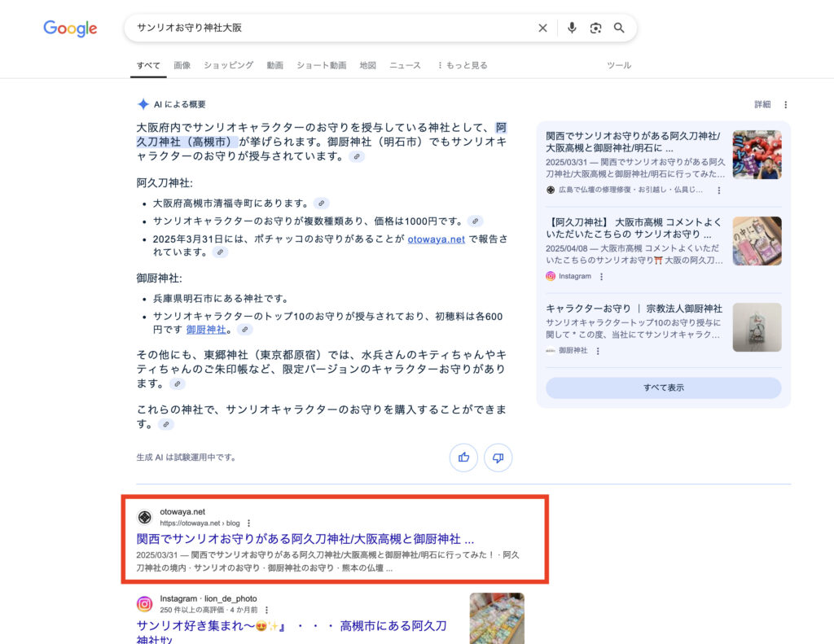
Task: Start voice search with the microphone icon
Action: 572,28
